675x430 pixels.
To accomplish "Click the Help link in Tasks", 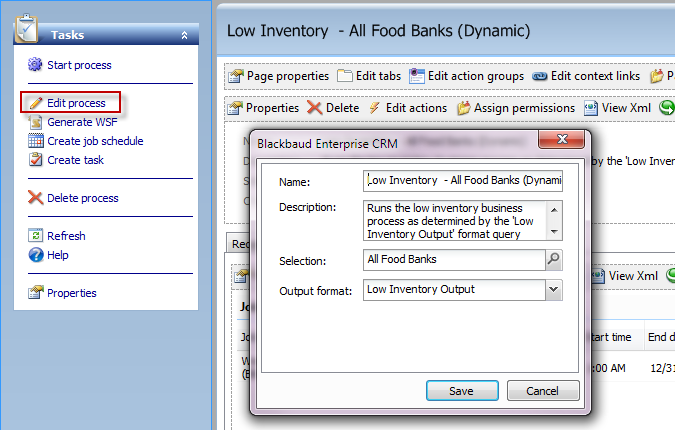I will (x=58, y=255).
